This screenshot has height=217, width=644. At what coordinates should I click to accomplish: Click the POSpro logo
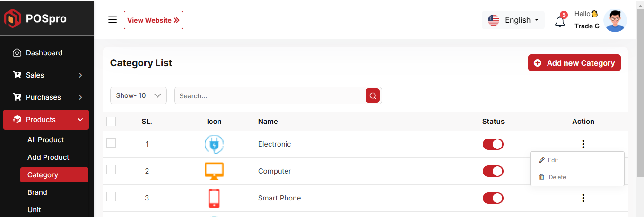click(35, 19)
